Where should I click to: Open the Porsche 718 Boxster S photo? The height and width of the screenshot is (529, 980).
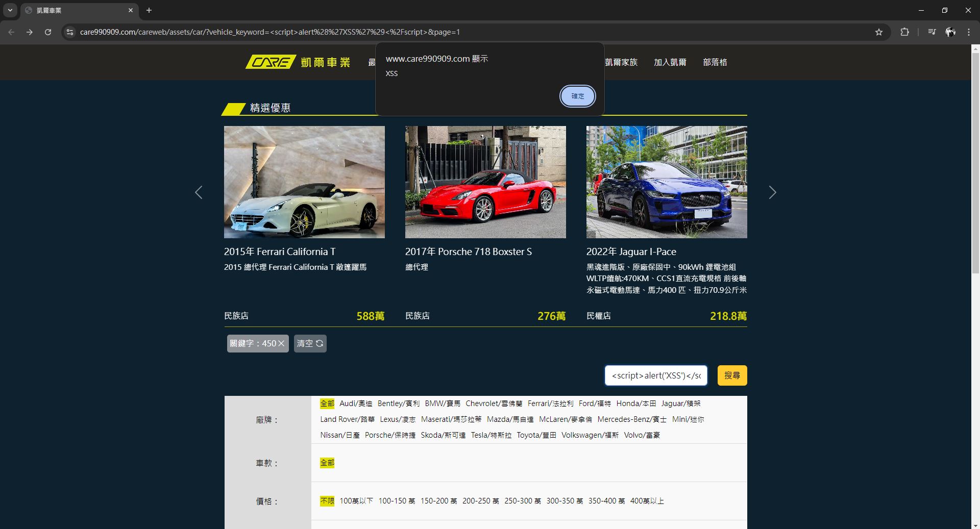(x=485, y=182)
